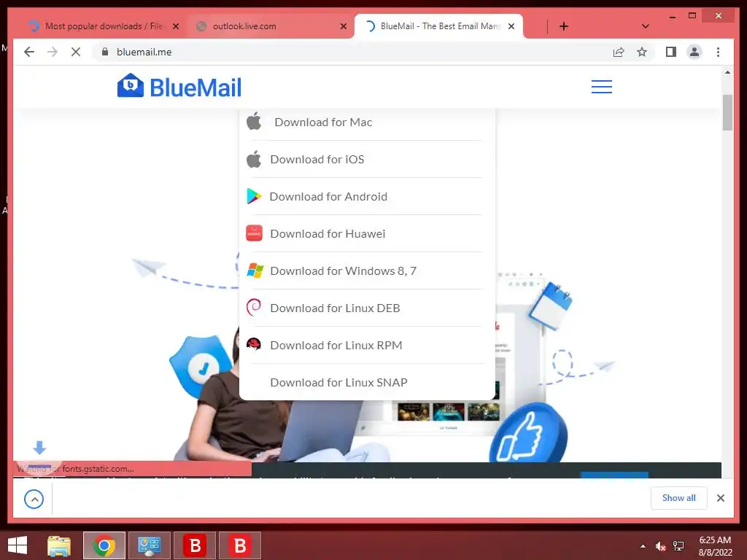
Task: Click the Apple icon beside Mac
Action: 254,121
